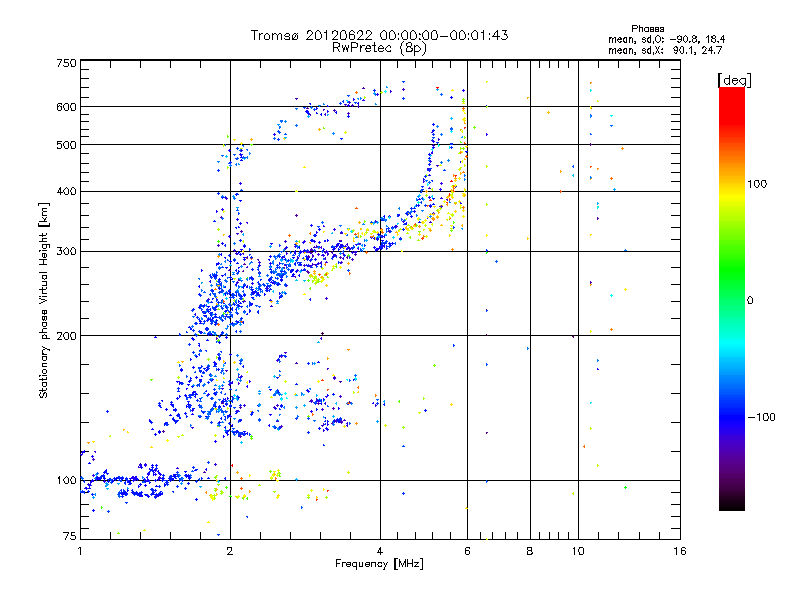The height and width of the screenshot is (600, 800).
Task: Click the y-axis tick label '500'
Action: (x=66, y=145)
